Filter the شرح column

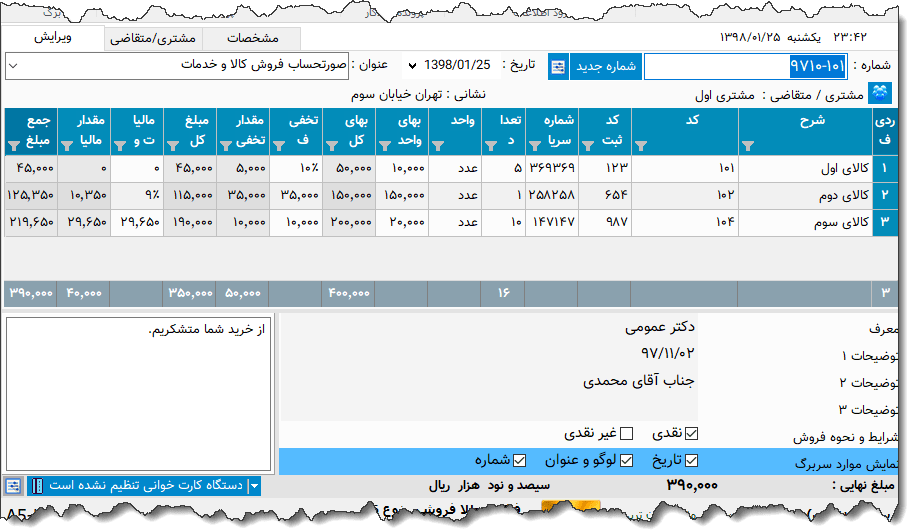(x=748, y=146)
